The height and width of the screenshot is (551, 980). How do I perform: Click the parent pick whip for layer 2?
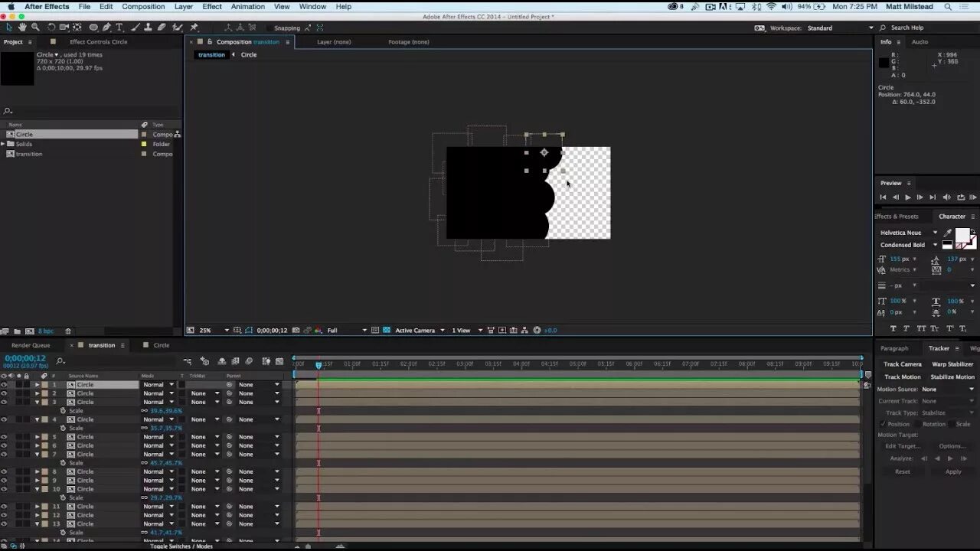pyautogui.click(x=229, y=393)
